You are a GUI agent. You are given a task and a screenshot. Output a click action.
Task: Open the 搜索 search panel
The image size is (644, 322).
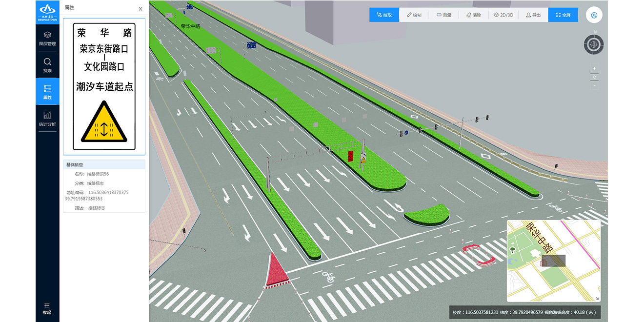click(47, 65)
